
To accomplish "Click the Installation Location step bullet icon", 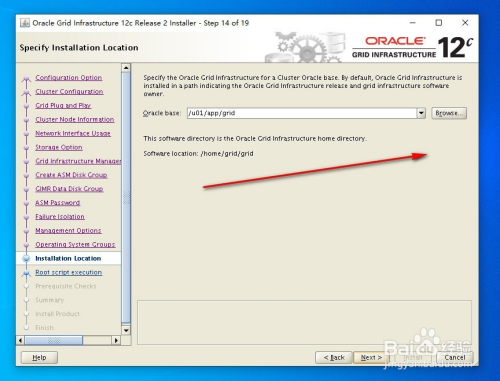I will (x=26, y=258).
